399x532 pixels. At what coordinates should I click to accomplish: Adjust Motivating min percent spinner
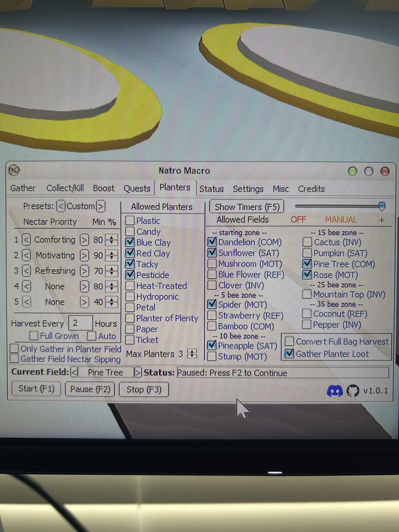[111, 255]
